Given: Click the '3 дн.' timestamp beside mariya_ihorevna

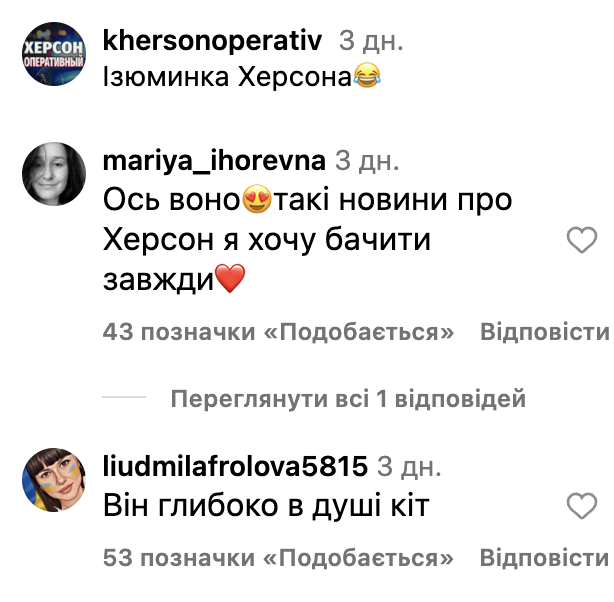Looking at the screenshot, I should coord(367,161).
